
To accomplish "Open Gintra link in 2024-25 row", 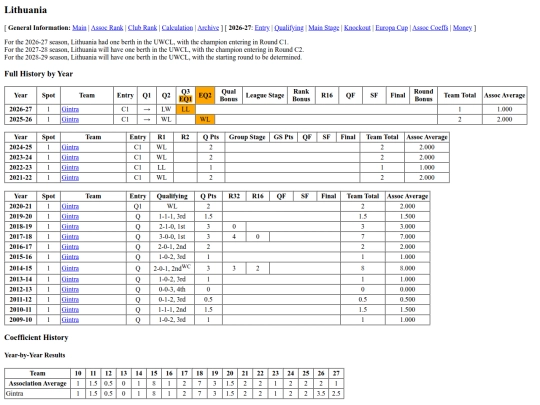I will pos(70,147).
